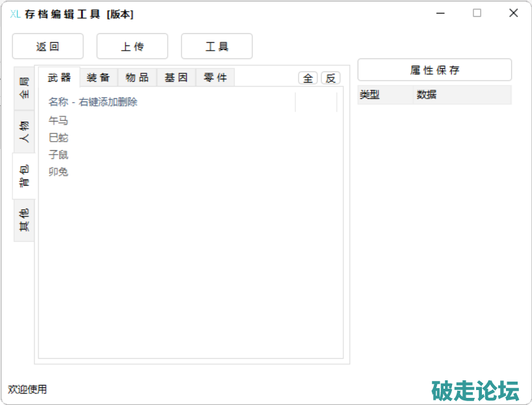Select the 巳蛇 weapon entry

(x=59, y=138)
